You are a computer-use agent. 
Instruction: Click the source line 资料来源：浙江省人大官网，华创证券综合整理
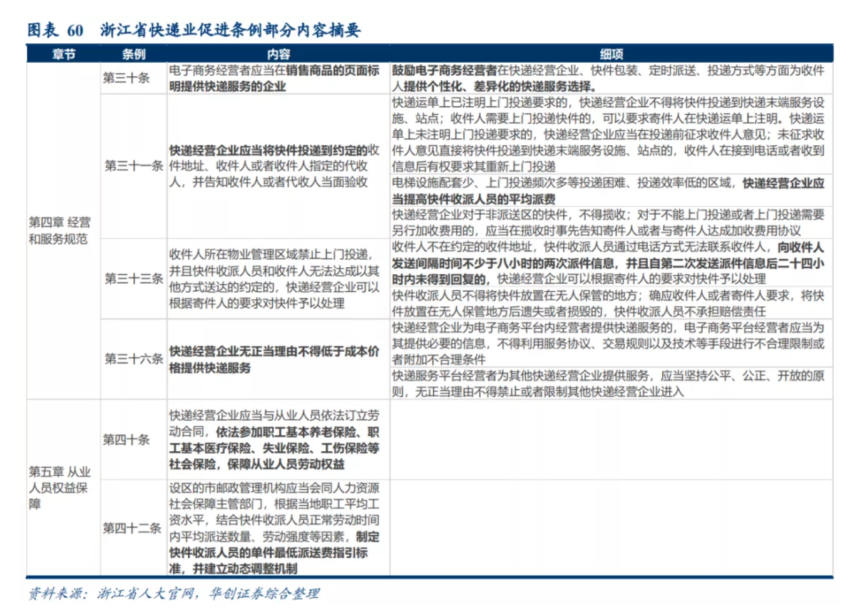tap(174, 593)
